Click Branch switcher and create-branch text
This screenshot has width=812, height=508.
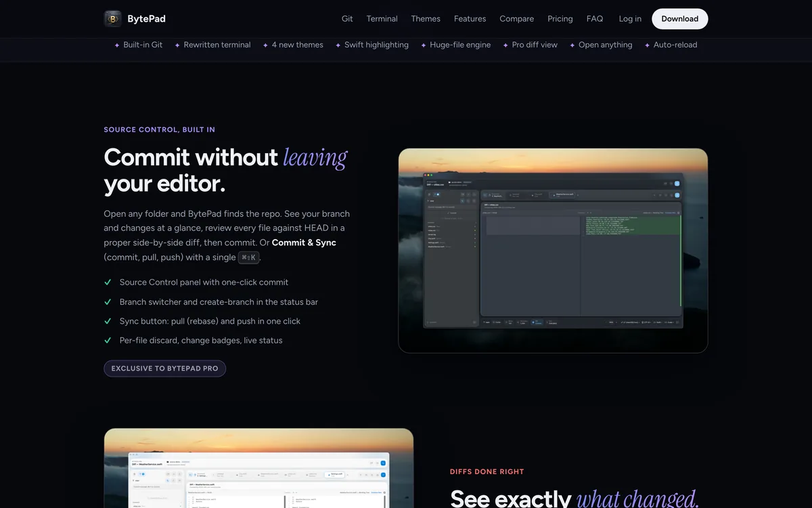[219, 301]
